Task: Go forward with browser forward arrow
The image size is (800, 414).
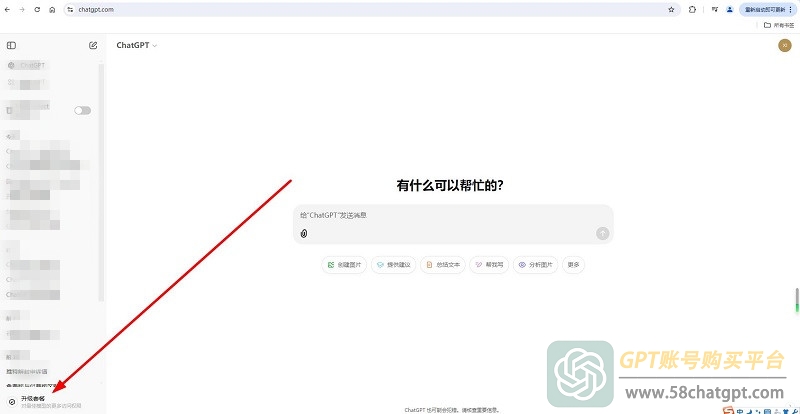Action: (x=21, y=10)
